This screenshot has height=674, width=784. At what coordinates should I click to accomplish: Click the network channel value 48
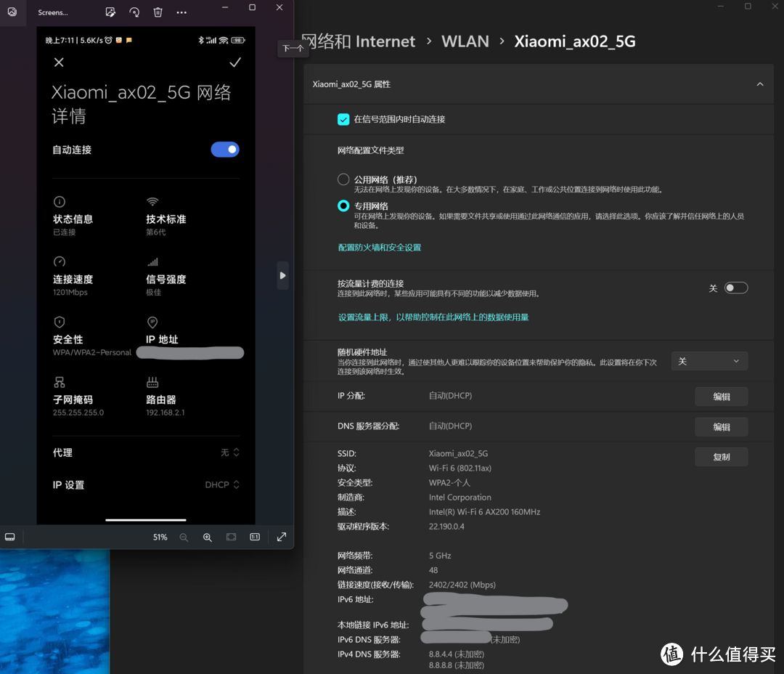point(433,570)
